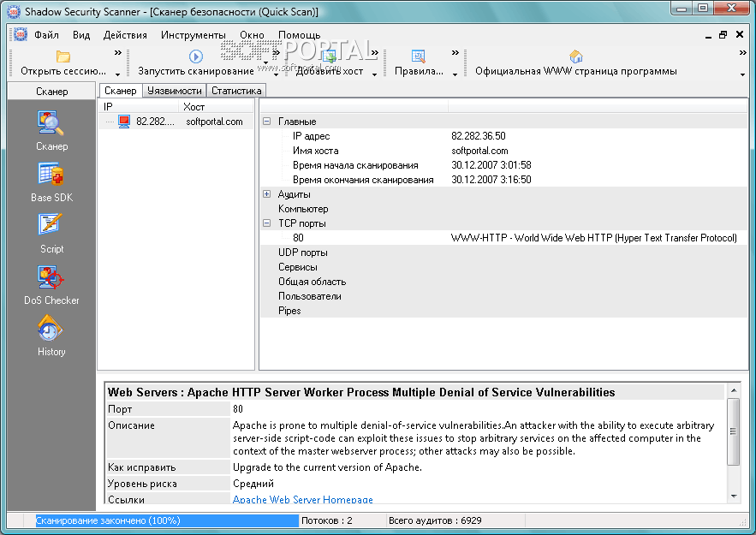Click the Официальная WWW страница home icon
The image size is (756, 535).
pyautogui.click(x=576, y=56)
